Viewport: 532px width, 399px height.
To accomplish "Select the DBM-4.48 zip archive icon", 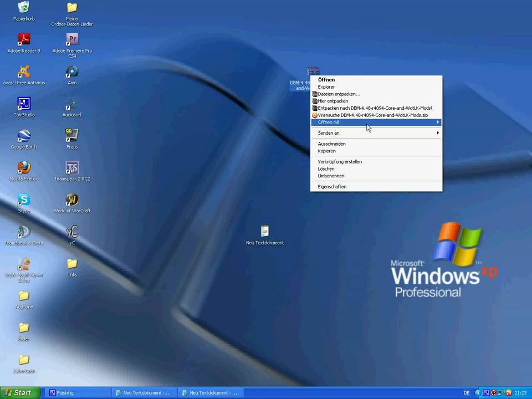I will [x=313, y=71].
